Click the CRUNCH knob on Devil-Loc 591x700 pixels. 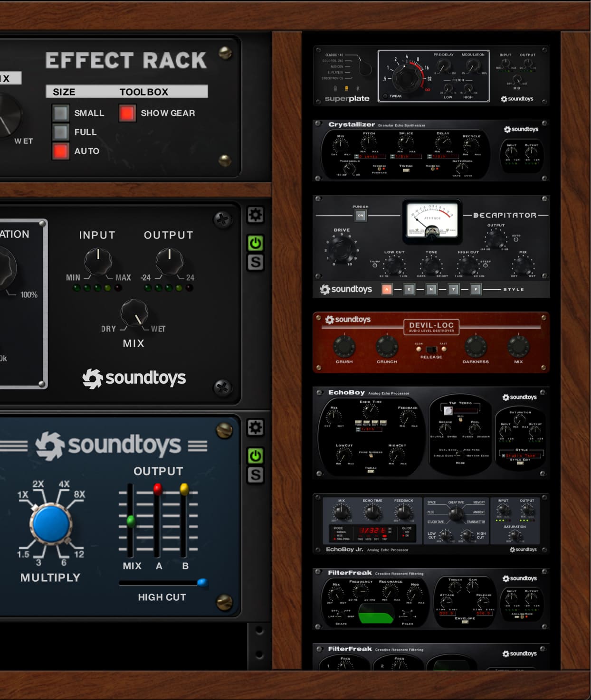(x=387, y=346)
